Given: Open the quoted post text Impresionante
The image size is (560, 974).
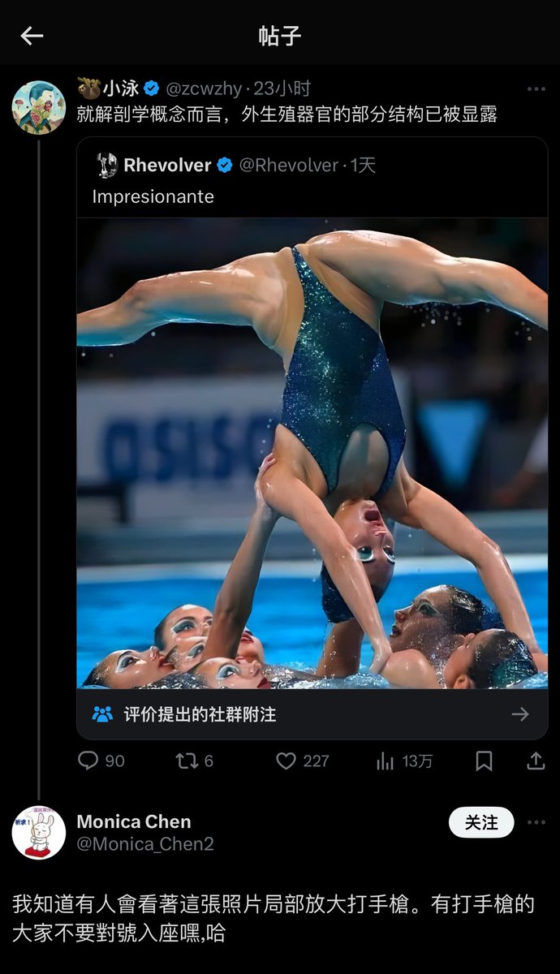Looking at the screenshot, I should (x=153, y=196).
